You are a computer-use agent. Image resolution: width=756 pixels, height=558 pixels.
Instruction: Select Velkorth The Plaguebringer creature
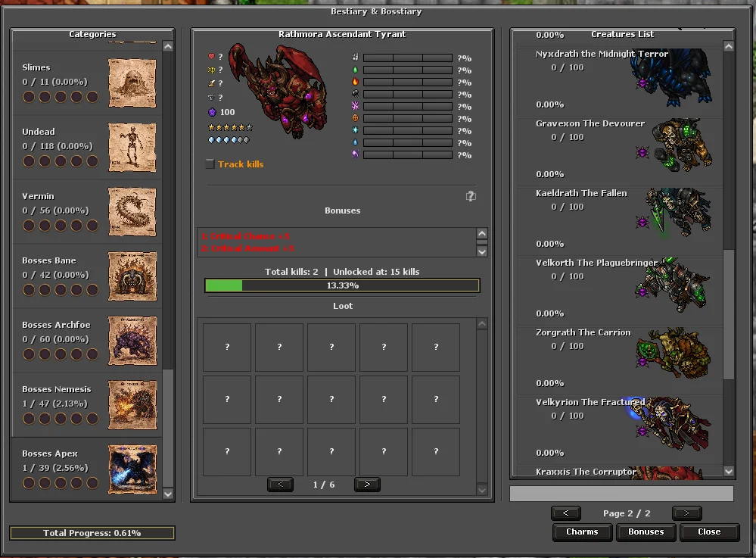[620, 291]
